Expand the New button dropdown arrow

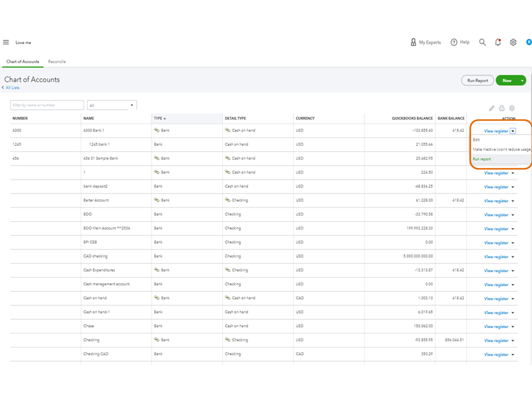(522, 80)
